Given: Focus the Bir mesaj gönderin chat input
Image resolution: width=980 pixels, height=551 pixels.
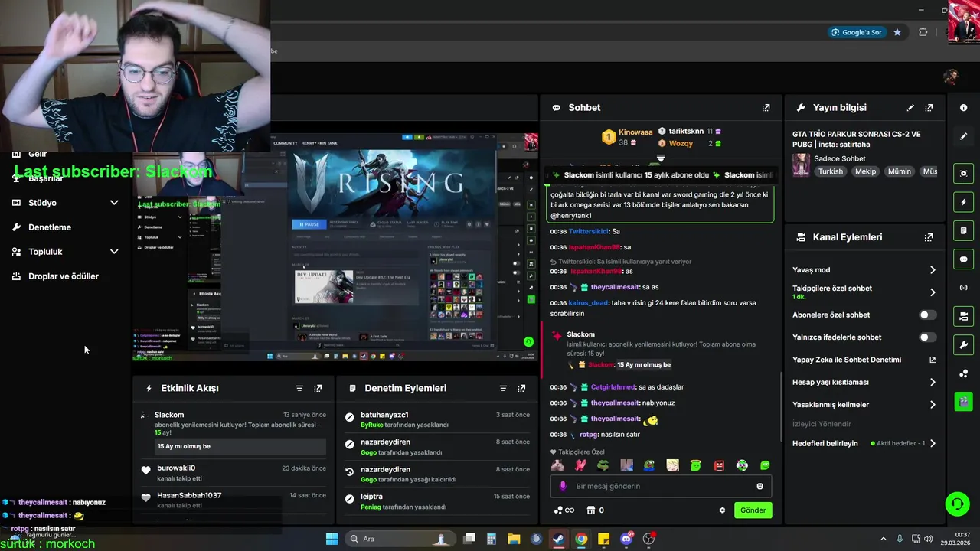Looking at the screenshot, I should click(x=661, y=486).
